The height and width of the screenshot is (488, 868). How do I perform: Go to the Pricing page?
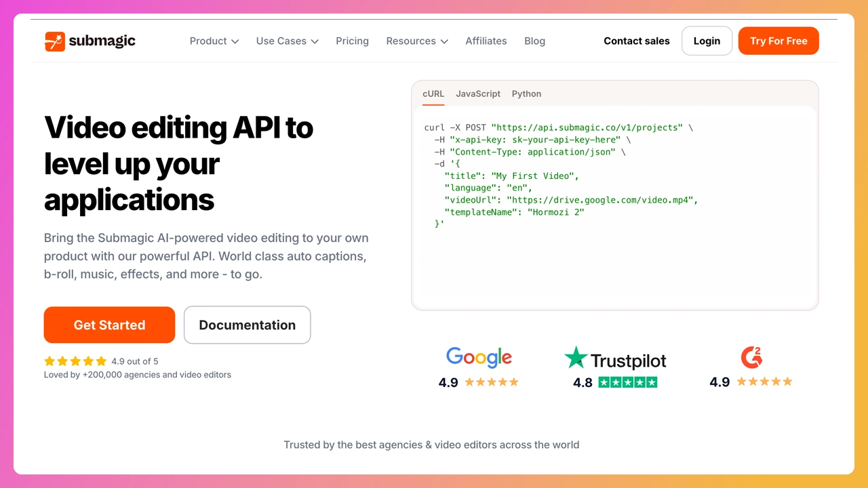click(x=352, y=41)
